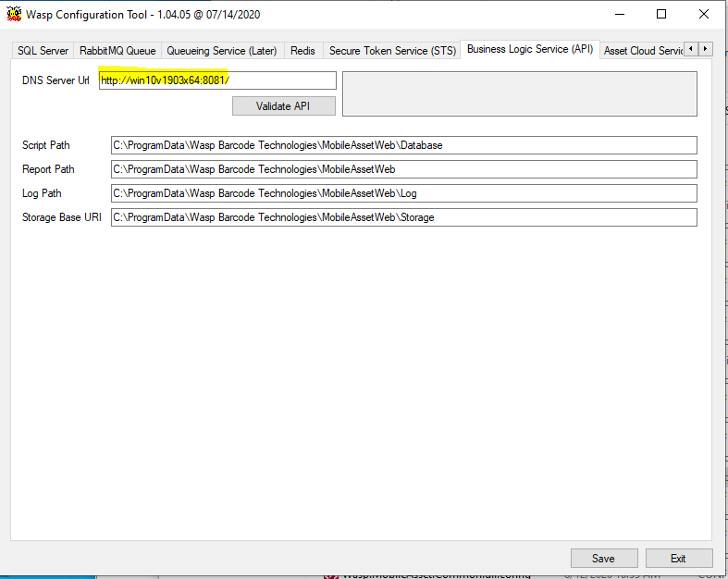Open Secure Token Service (STS) tab
Screen dimensions: 728x579
[x=392, y=51]
